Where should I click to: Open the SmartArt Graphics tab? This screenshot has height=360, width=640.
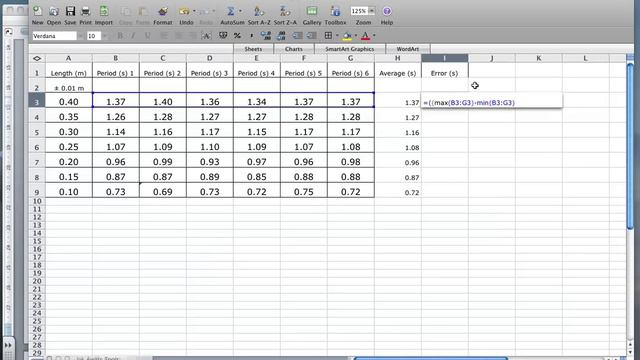[x=349, y=49]
